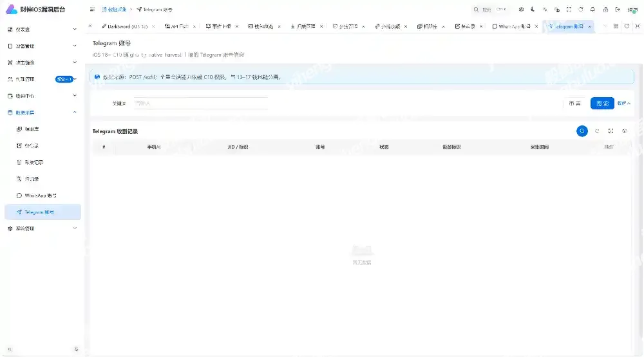Click the 状态 column header
The width and height of the screenshot is (644, 357).
384,147
